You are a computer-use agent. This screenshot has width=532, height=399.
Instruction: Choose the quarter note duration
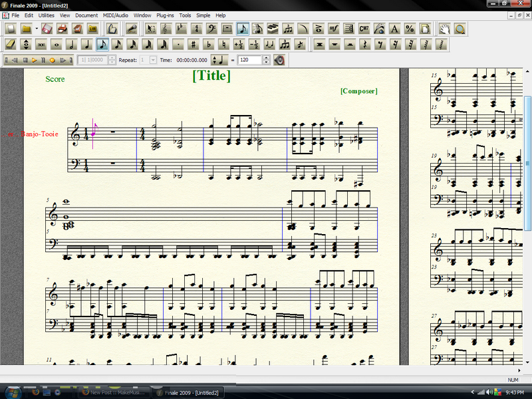point(87,45)
